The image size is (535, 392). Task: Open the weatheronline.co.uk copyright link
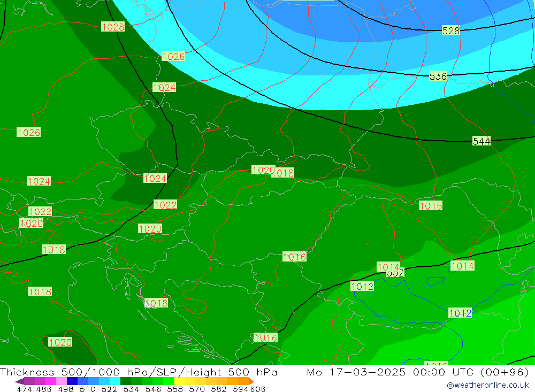point(487,385)
